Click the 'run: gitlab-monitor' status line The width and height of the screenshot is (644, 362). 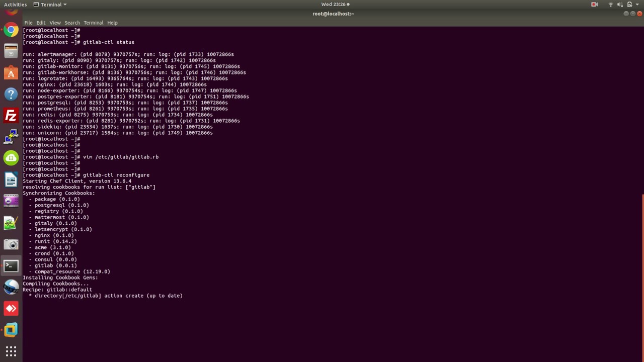[x=131, y=66]
